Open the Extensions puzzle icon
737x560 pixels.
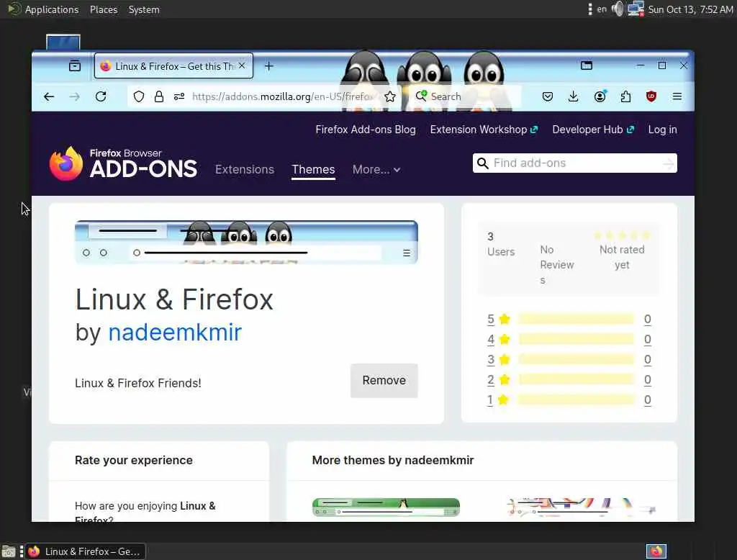tap(625, 96)
